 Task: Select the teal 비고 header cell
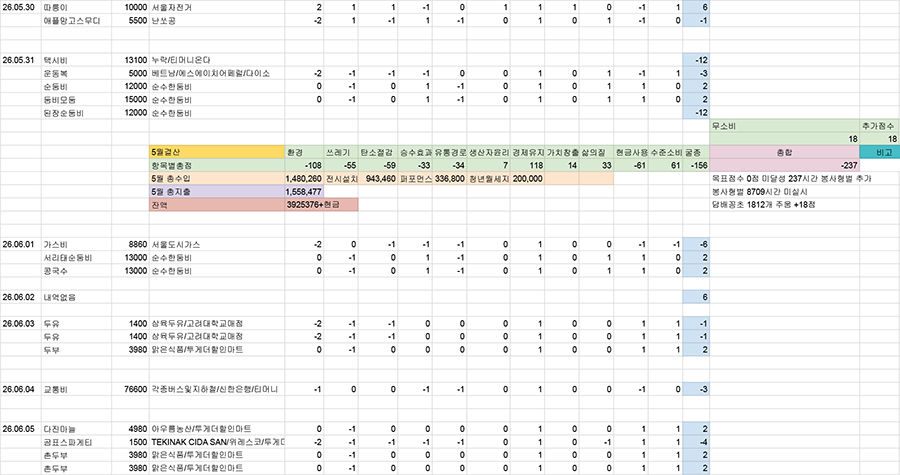point(880,152)
